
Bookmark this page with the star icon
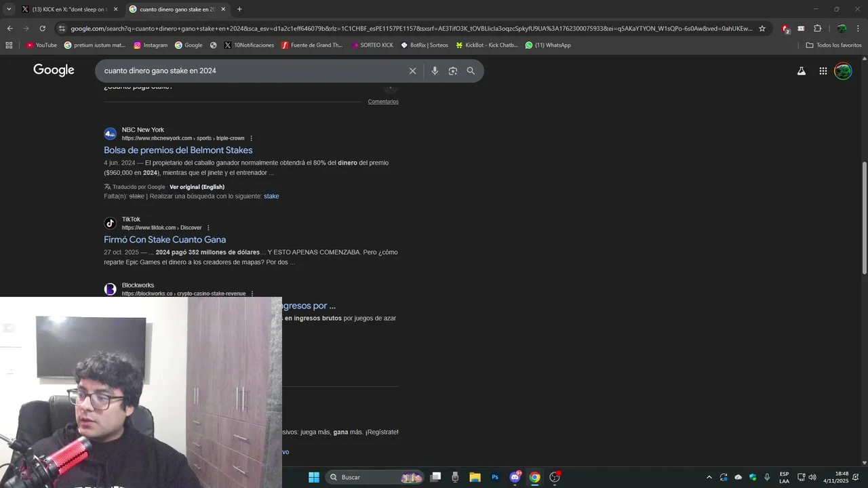[762, 28]
